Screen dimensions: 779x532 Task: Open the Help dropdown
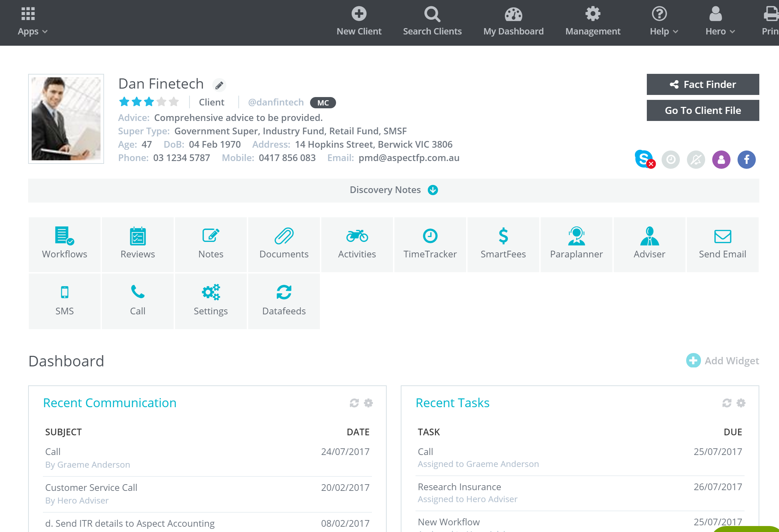tap(663, 21)
